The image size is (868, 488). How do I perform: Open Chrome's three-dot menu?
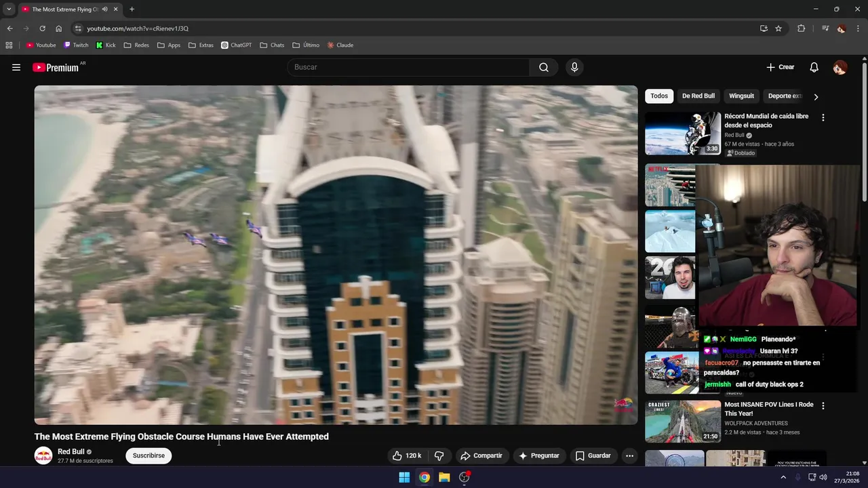click(x=858, y=28)
